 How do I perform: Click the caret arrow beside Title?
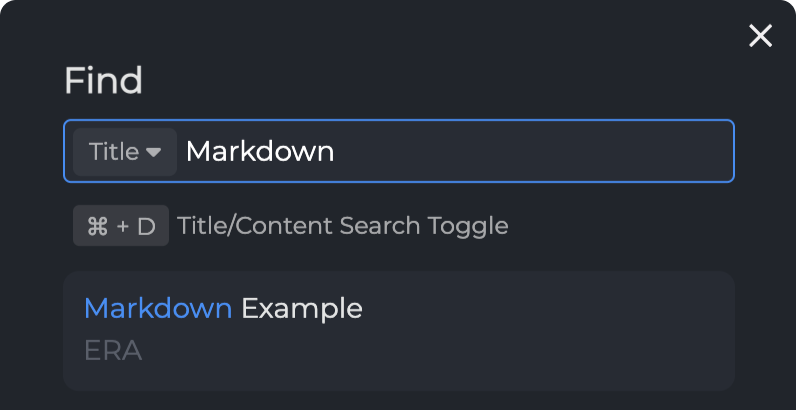153,152
